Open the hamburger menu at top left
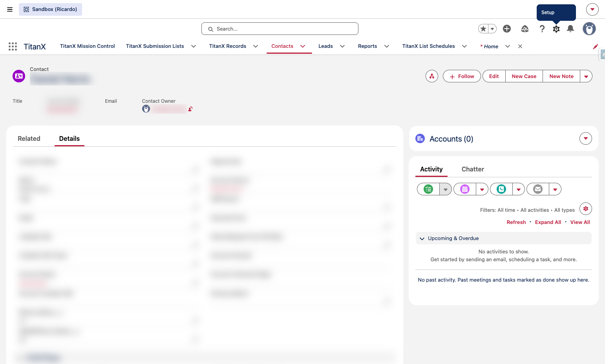The height and width of the screenshot is (364, 605). click(x=10, y=9)
